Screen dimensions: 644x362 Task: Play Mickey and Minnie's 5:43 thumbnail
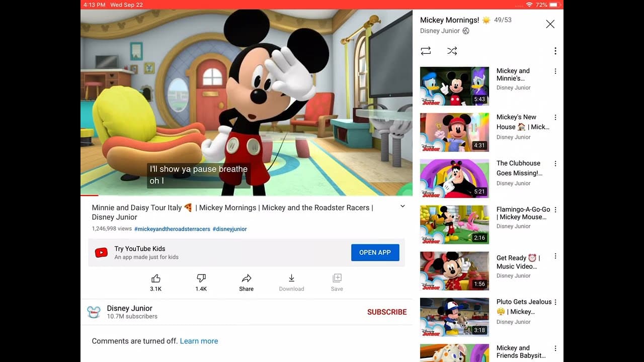[454, 86]
